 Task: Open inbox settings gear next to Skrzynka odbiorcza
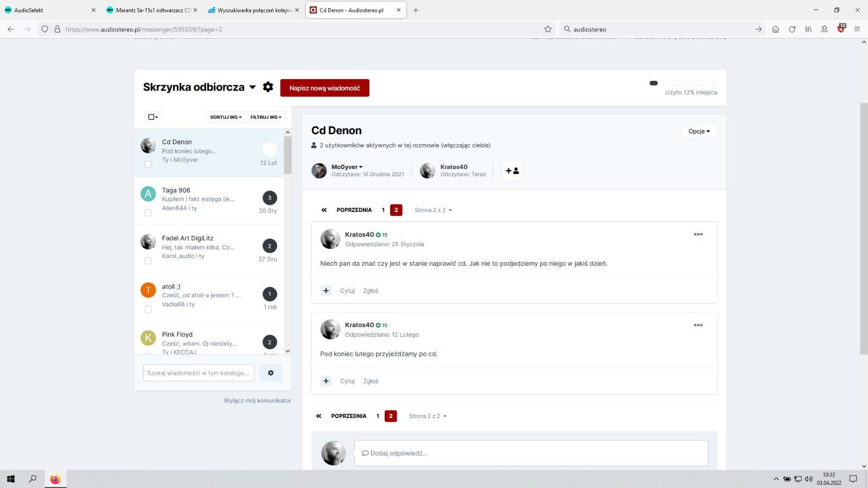(268, 87)
